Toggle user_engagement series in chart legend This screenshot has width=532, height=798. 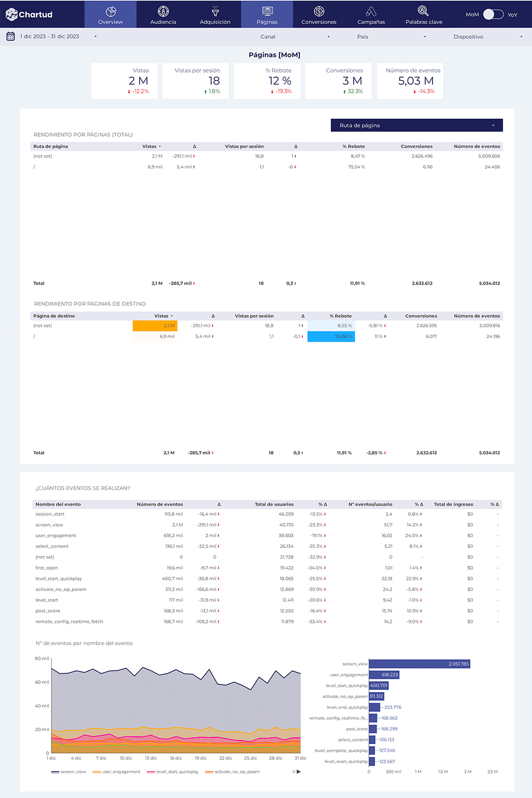117,772
